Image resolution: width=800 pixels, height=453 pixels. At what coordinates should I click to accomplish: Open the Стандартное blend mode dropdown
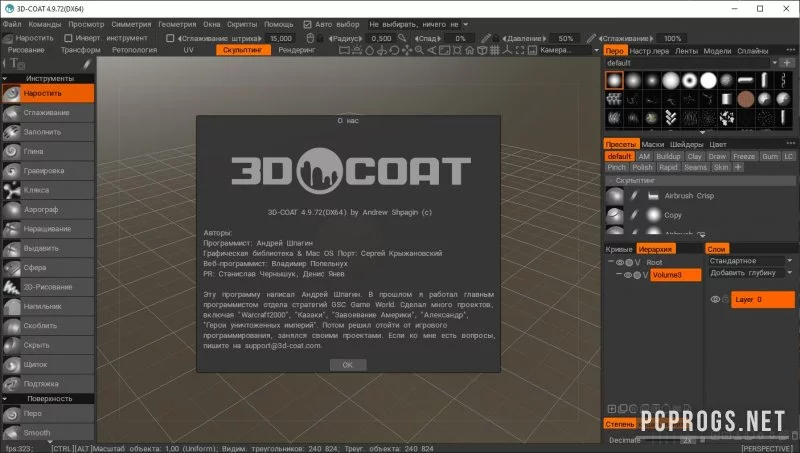coord(750,261)
